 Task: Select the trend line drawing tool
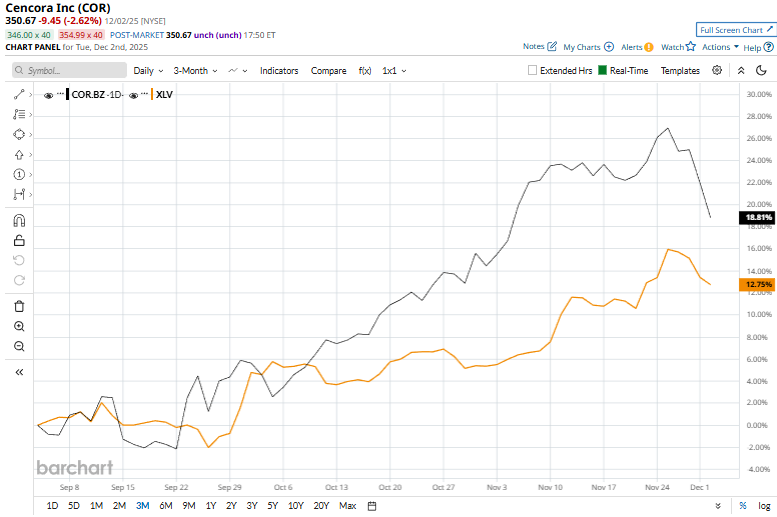click(x=19, y=94)
